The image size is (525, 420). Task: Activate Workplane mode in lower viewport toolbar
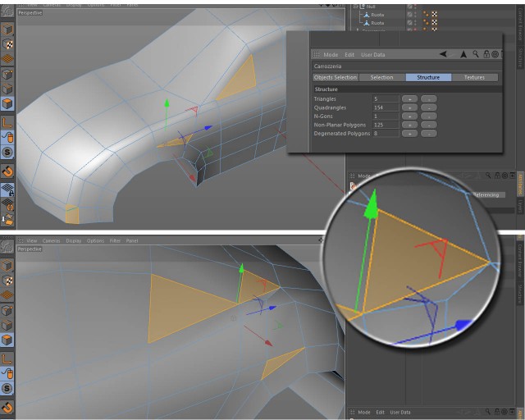[7, 295]
